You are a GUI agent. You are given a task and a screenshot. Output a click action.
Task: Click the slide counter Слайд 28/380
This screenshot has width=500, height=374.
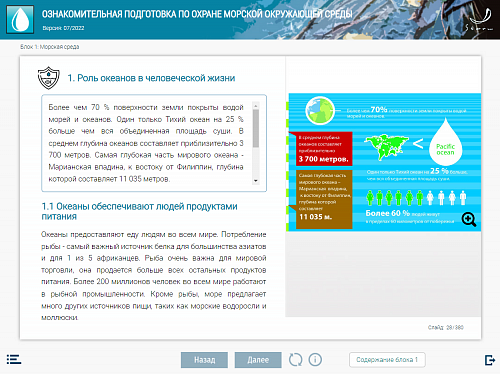click(445, 327)
